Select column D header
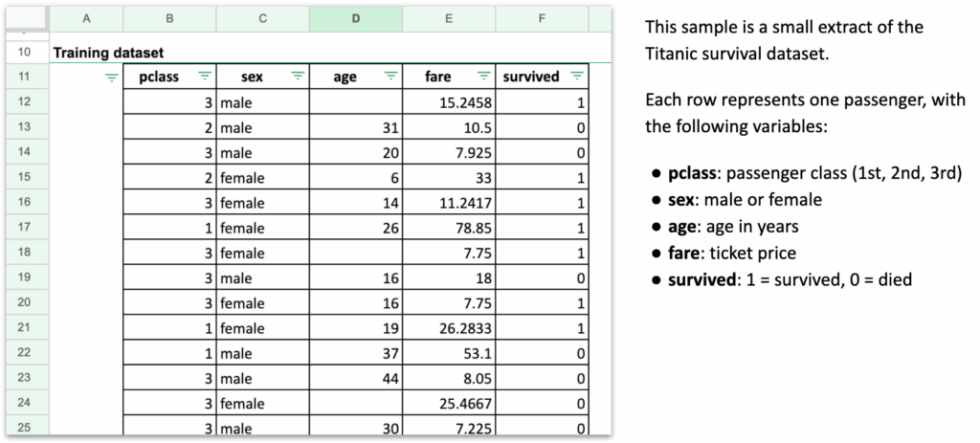Viewport: 980px width, 443px height. (356, 19)
